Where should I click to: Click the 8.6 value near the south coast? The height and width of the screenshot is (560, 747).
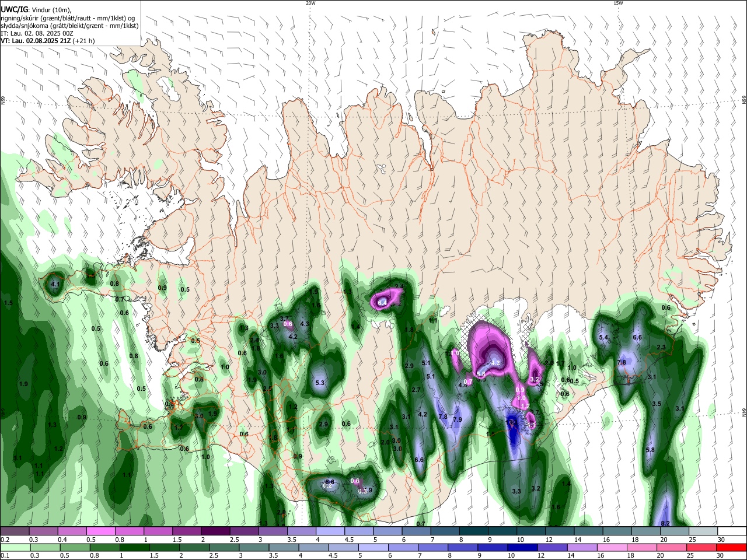click(330, 482)
